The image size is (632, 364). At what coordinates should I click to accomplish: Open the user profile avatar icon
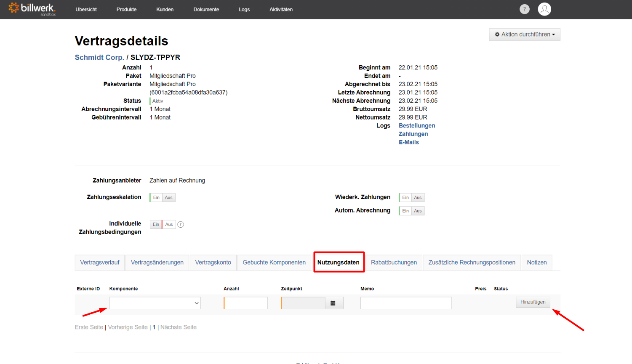pos(544,9)
